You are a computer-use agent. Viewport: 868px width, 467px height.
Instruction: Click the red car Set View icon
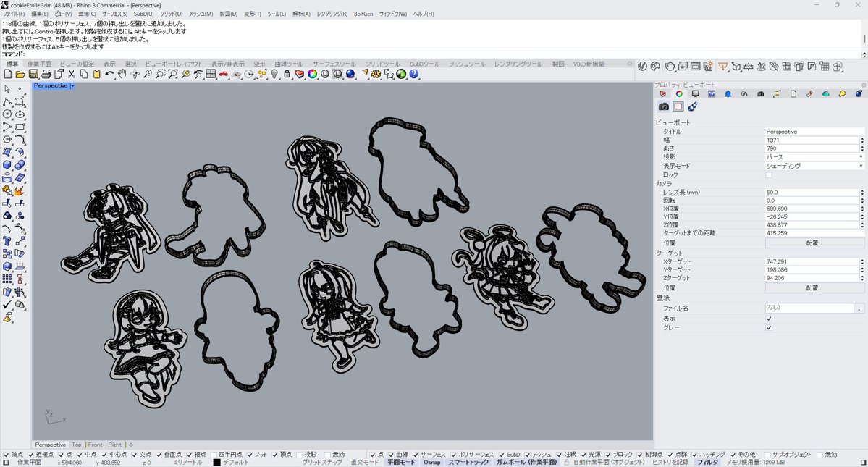[224, 74]
